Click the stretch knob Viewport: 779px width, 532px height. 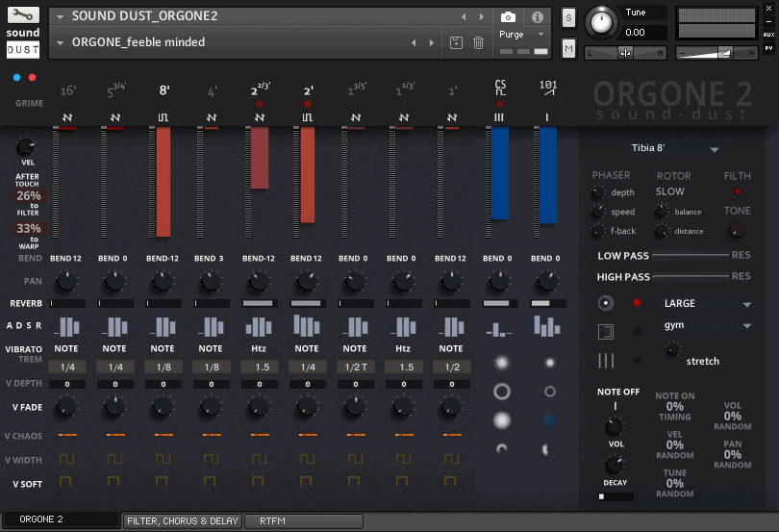pos(672,349)
